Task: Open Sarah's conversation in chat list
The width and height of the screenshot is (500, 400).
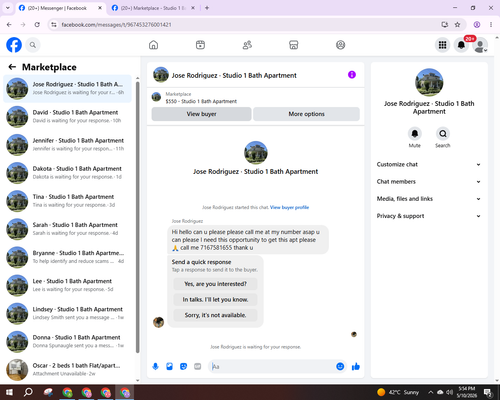Action: pos(67,229)
